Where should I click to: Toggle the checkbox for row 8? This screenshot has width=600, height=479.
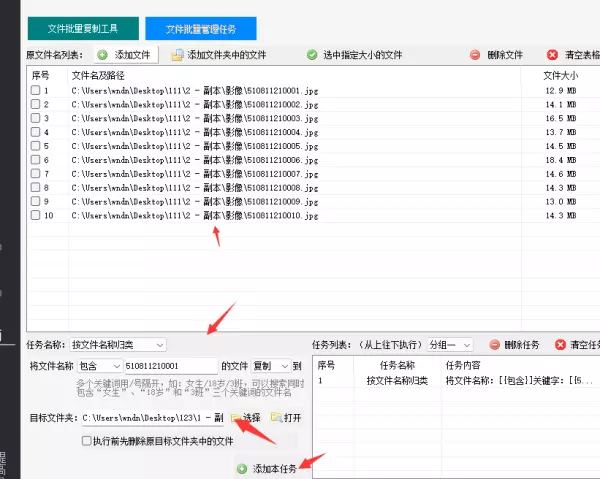35,187
